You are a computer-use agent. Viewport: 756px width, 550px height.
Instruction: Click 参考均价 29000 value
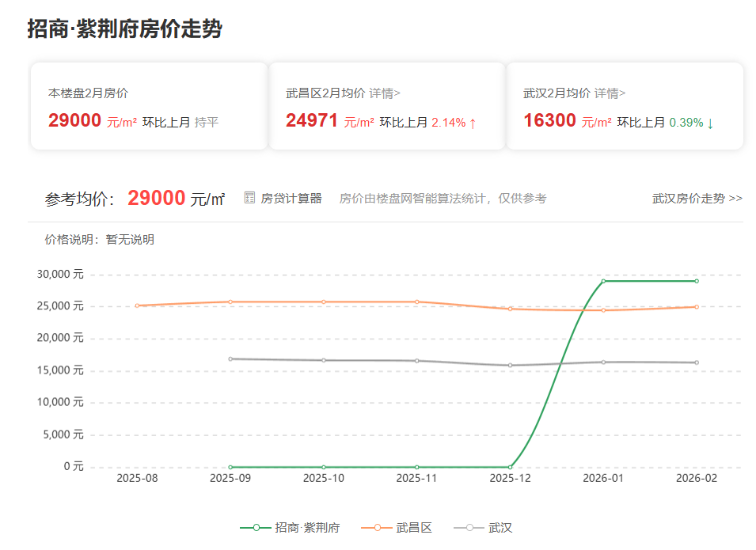(x=156, y=198)
